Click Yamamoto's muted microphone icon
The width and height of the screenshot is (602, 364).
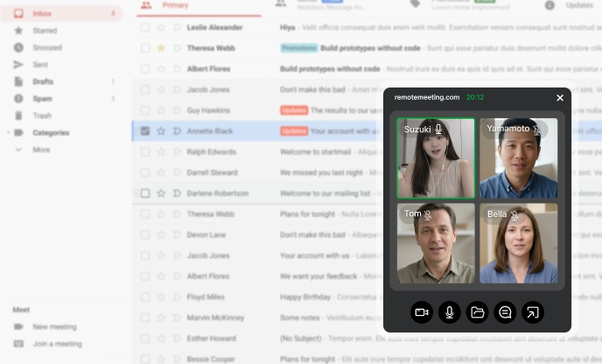pyautogui.click(x=536, y=129)
